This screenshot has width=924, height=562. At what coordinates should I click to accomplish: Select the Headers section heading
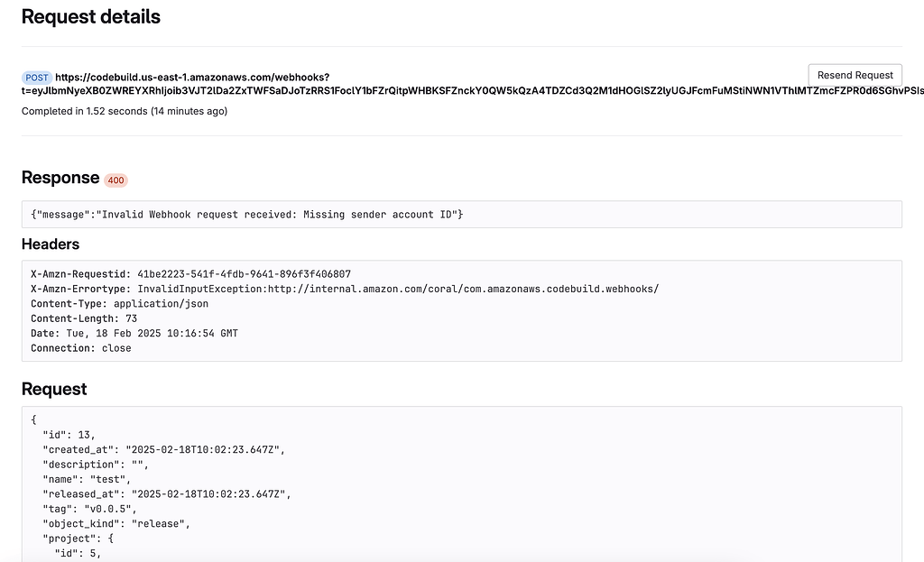[50, 244]
